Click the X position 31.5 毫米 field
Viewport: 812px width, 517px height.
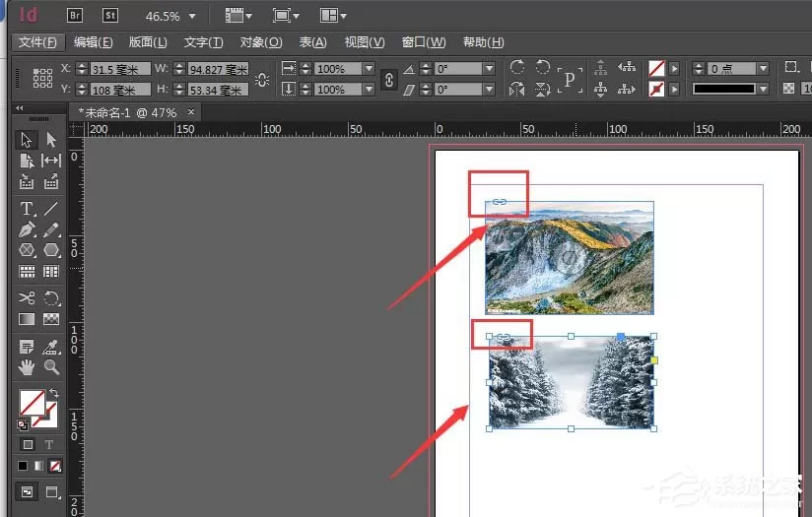[x=120, y=69]
